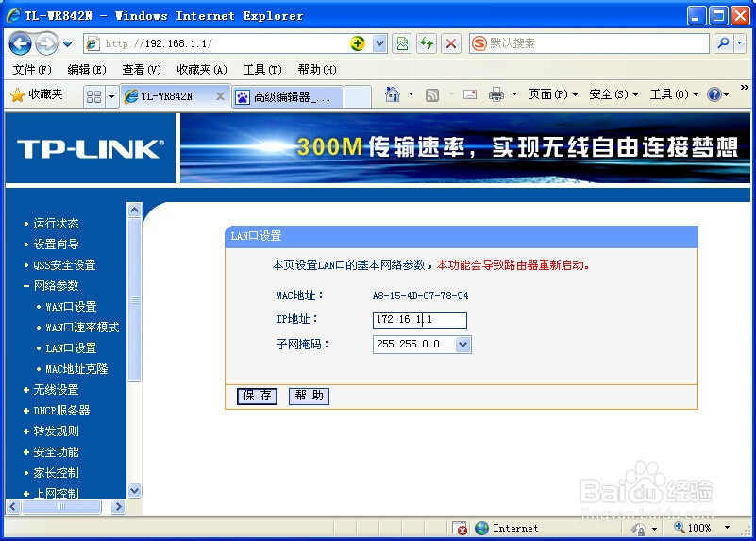756x541 pixels.
Task: Open the address bar history dropdown
Action: tap(379, 43)
